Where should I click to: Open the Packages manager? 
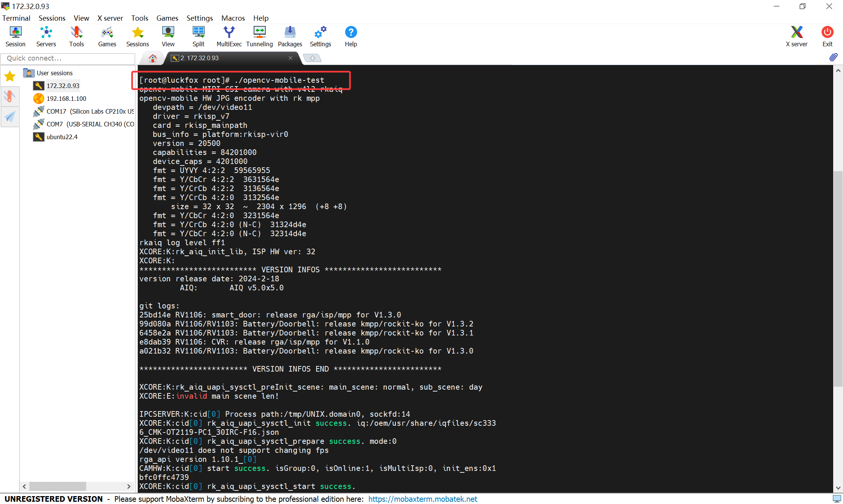tap(289, 36)
